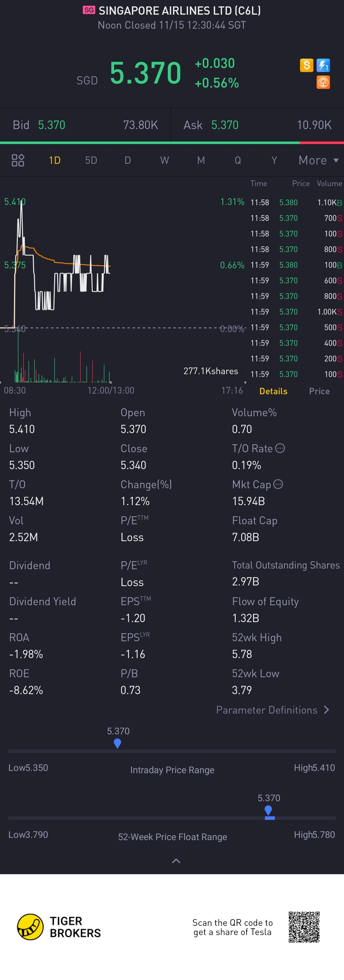Open the Parameter Definitions arrow
The height and width of the screenshot is (980, 344).
(326, 710)
